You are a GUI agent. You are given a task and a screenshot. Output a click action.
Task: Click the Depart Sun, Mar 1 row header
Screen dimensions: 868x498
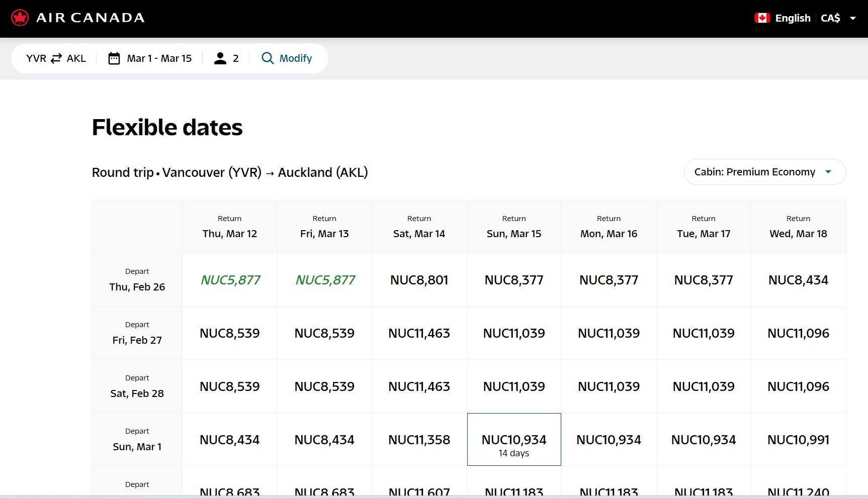click(x=137, y=440)
